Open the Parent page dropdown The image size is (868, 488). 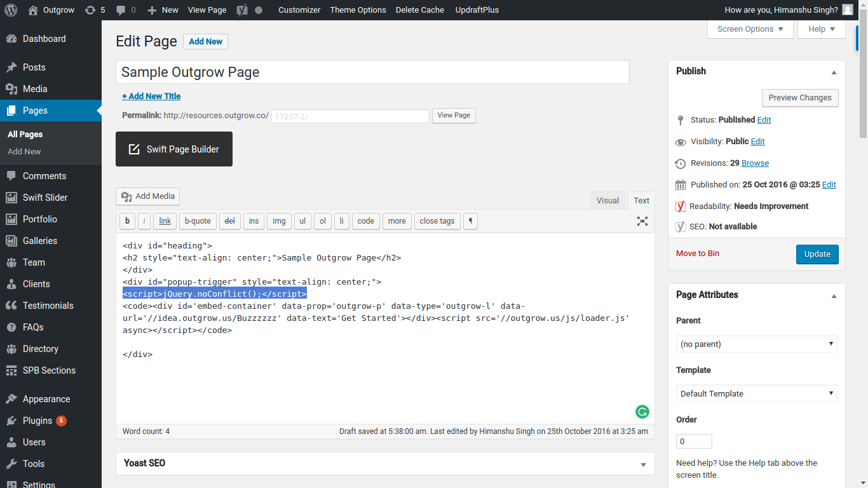click(x=757, y=344)
